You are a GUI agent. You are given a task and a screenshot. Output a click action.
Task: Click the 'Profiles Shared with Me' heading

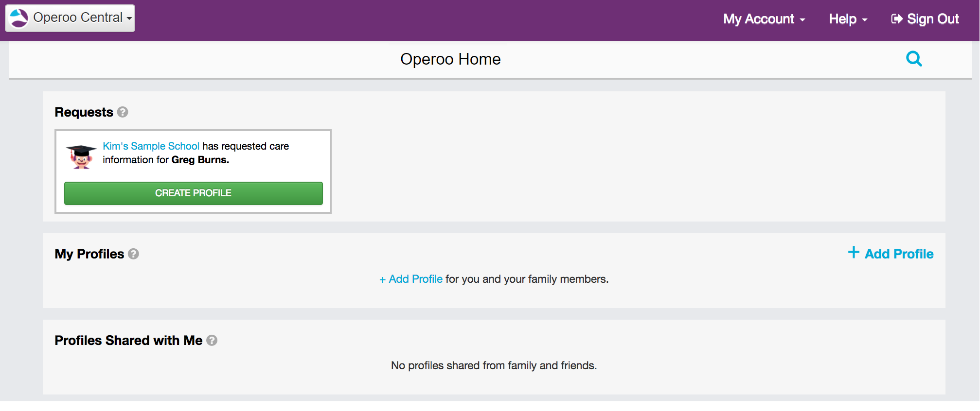tap(128, 341)
